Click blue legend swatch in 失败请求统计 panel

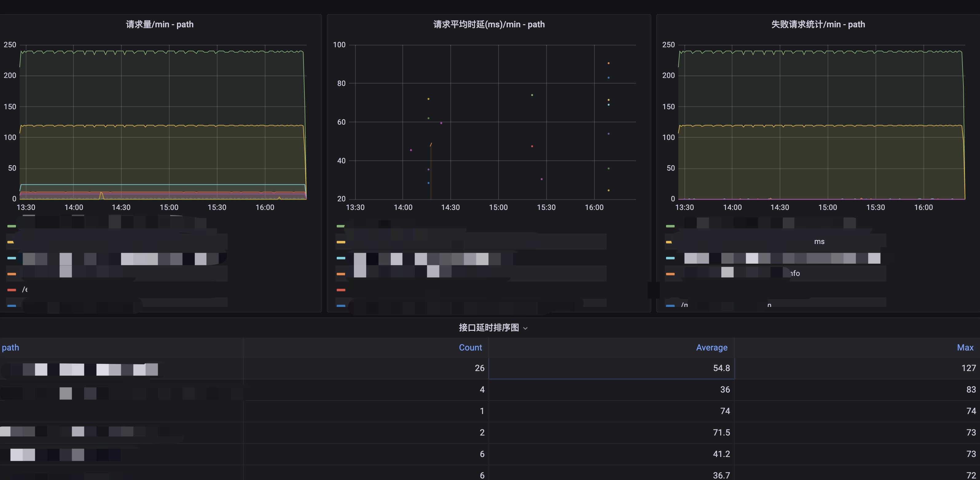670,306
